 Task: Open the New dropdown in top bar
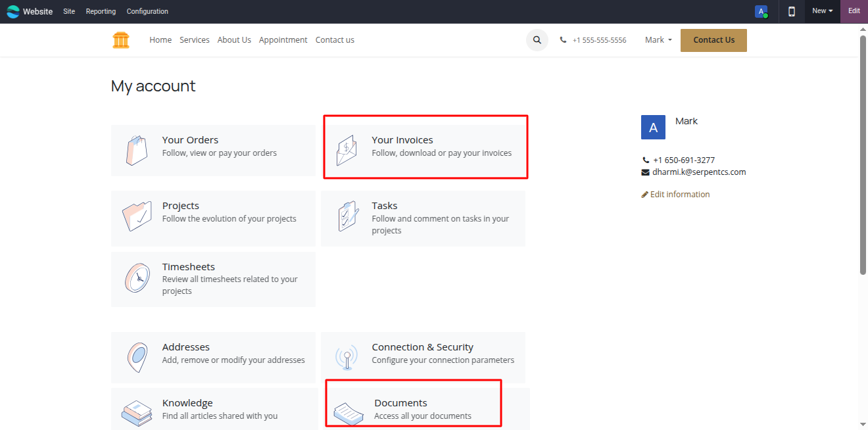click(822, 11)
